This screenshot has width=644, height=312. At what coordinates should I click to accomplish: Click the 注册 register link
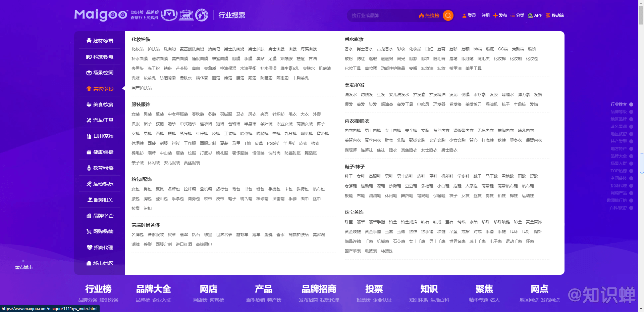click(485, 15)
